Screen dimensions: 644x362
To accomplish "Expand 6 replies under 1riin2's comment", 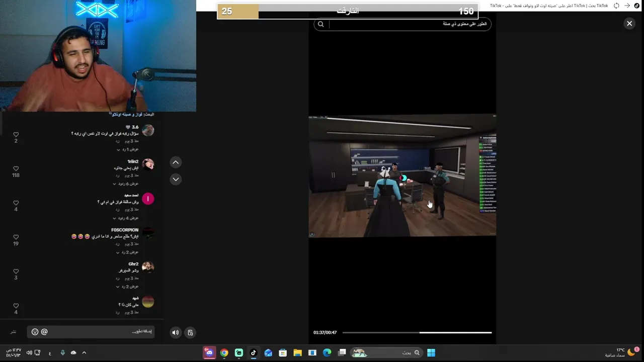I will (126, 184).
